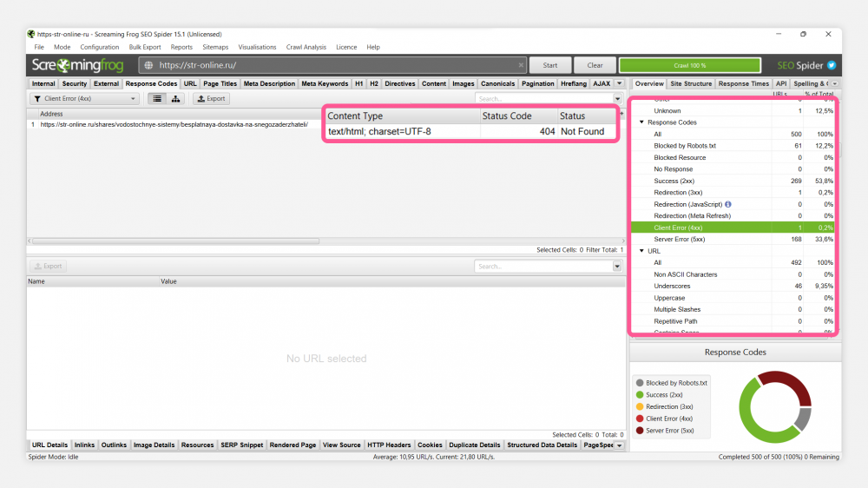Click the Blocked by Robots.txt legend swatch
The width and height of the screenshot is (868, 488).
pos(640,383)
